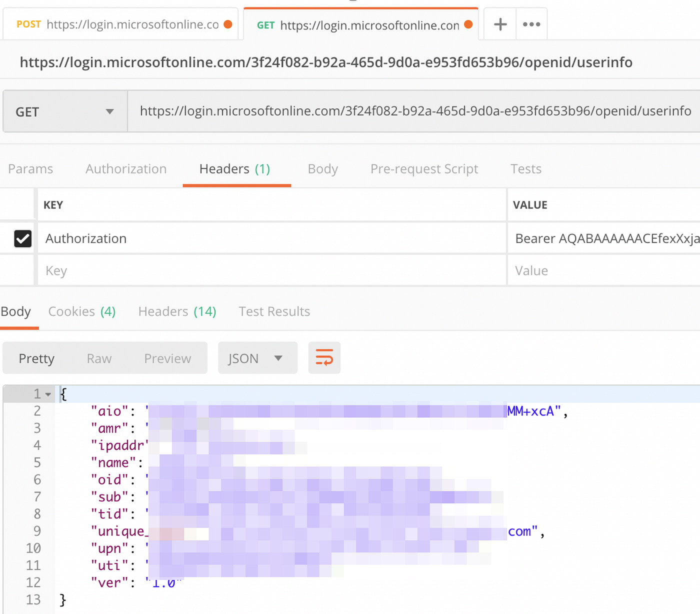View response Headers (14) tab
Viewport: 700px width, 614px height.
click(177, 311)
